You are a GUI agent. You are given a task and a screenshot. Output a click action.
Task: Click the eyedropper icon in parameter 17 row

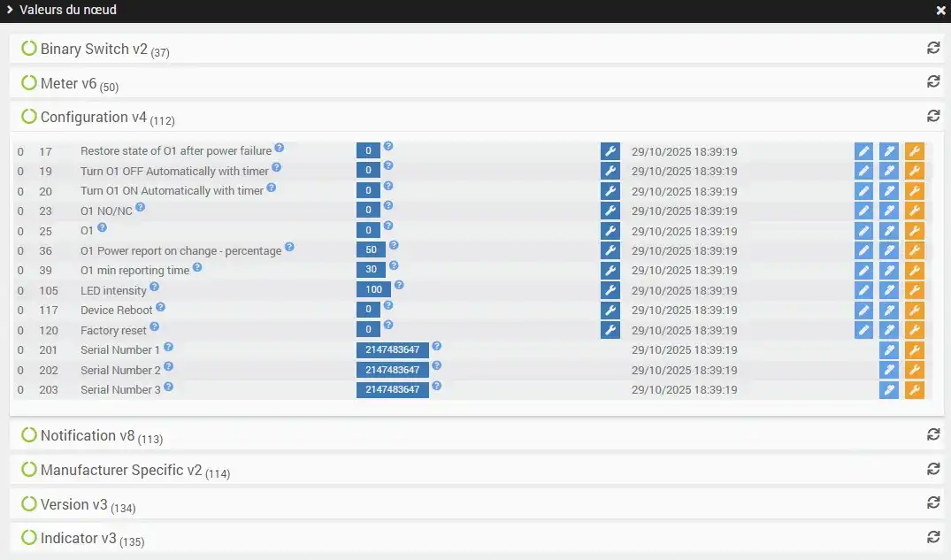pos(889,151)
